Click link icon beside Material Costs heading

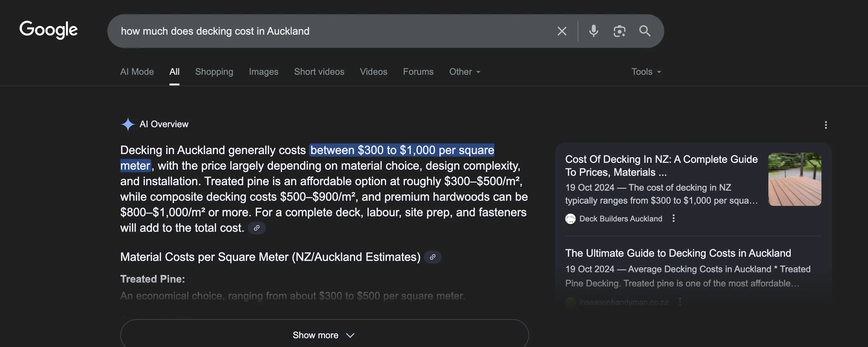433,257
